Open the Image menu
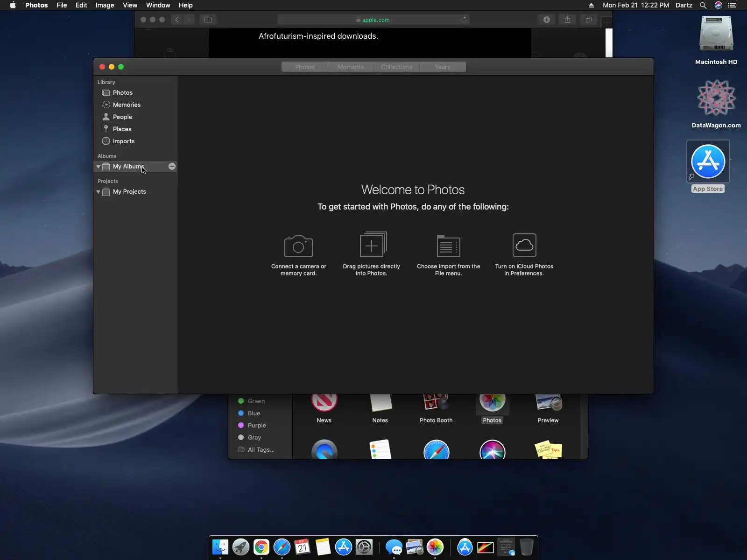Image resolution: width=747 pixels, height=560 pixels. pos(105,5)
